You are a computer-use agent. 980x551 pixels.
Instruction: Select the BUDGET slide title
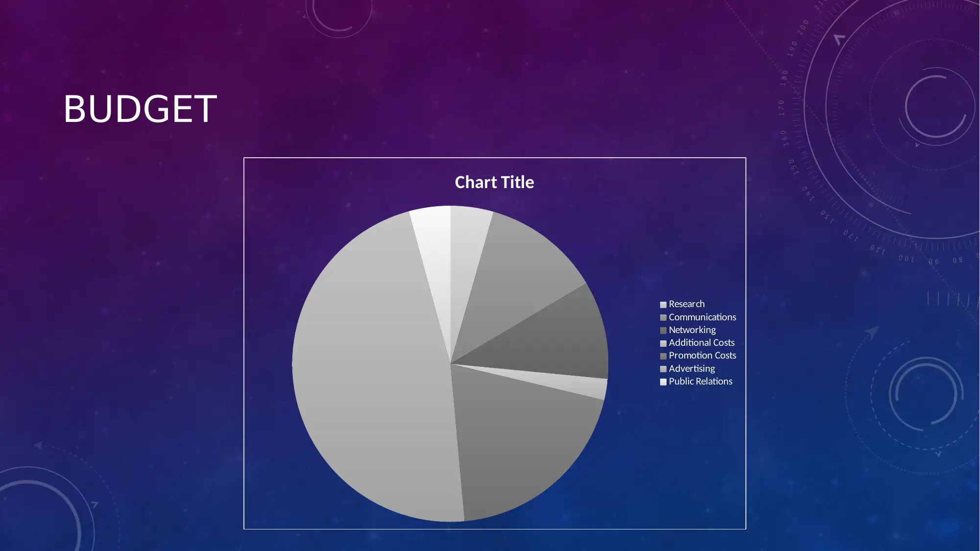(140, 109)
